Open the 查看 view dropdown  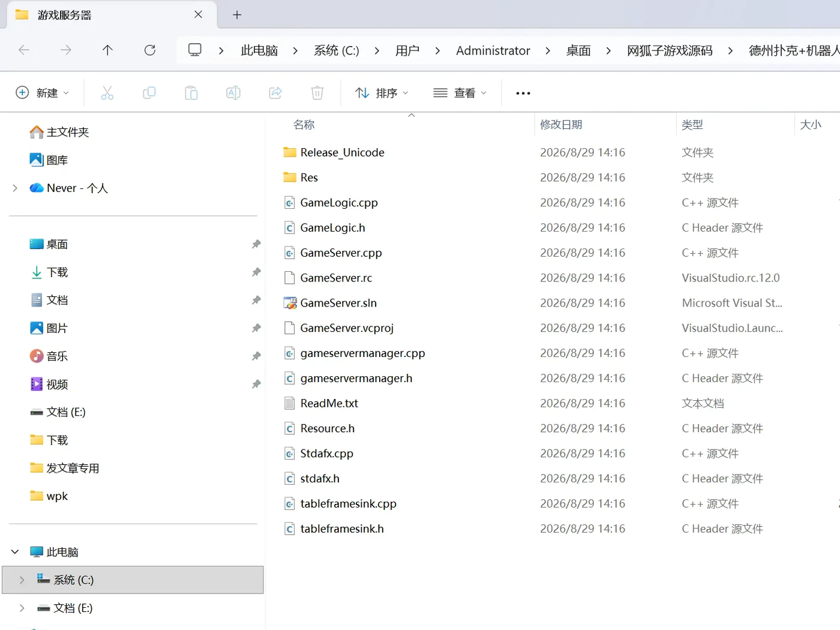(x=460, y=93)
